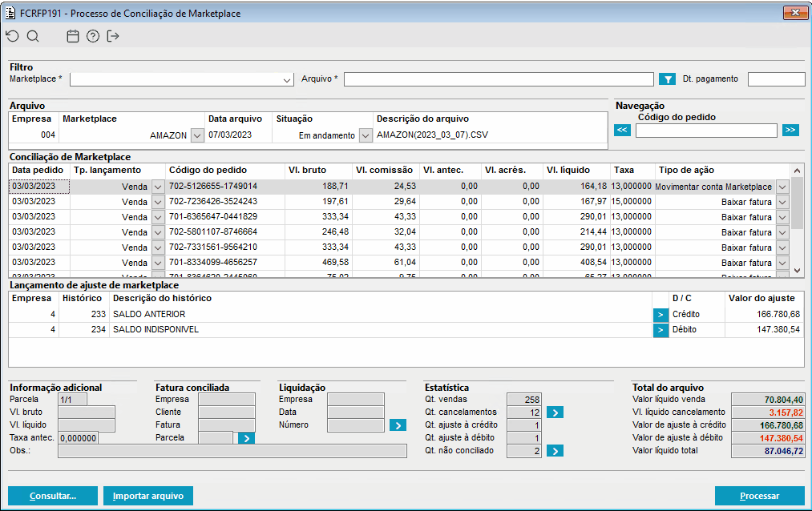Open the calendar icon in the toolbar

coord(73,36)
